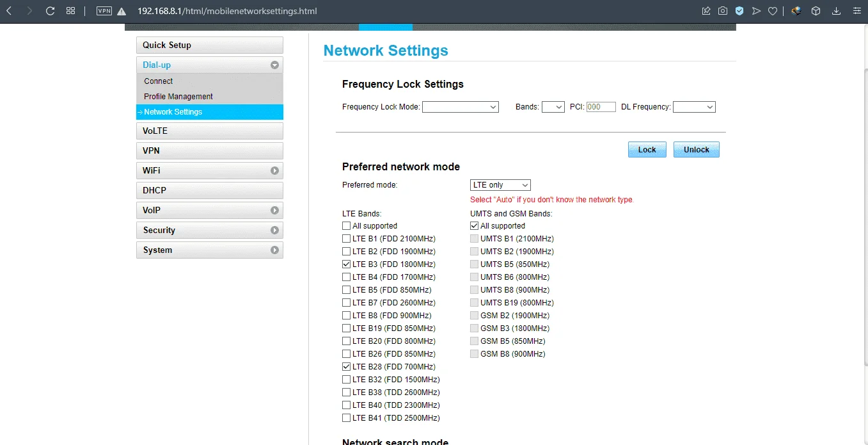The height and width of the screenshot is (445, 868).
Task: Check LTE B40 (TDD 2300MHz)
Action: pyautogui.click(x=346, y=405)
